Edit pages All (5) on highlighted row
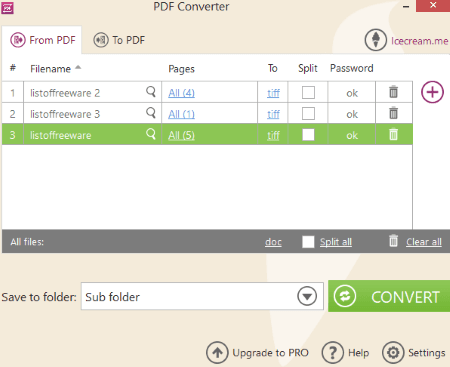450x367 pixels. click(x=181, y=135)
